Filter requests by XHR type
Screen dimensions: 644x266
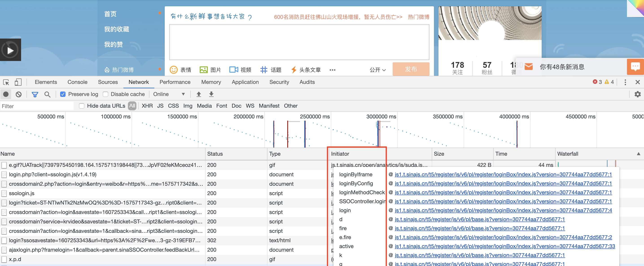147,106
